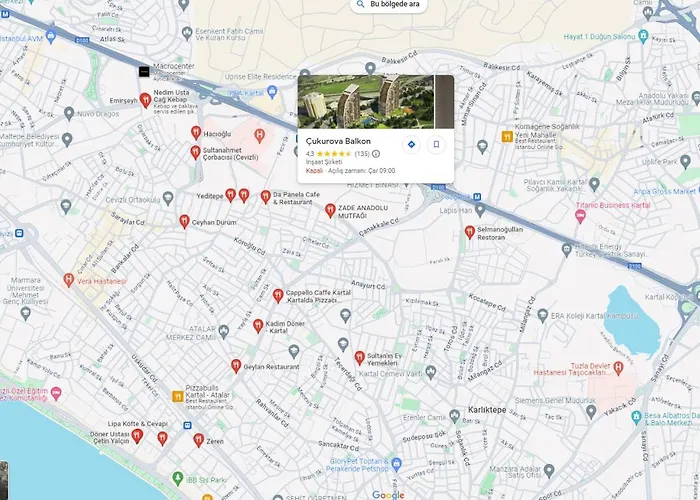
Task: Select Kadim Döner Kartal pin
Action: (258, 326)
